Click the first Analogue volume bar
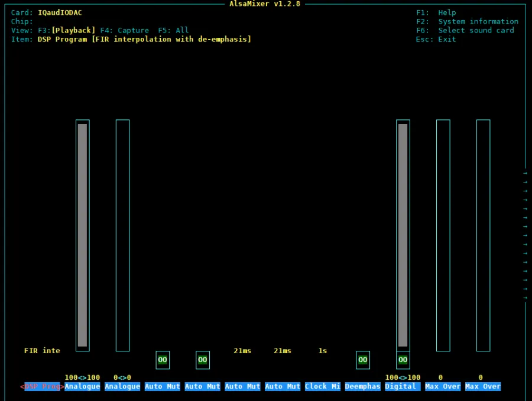The height and width of the screenshot is (401, 532). 82,236
